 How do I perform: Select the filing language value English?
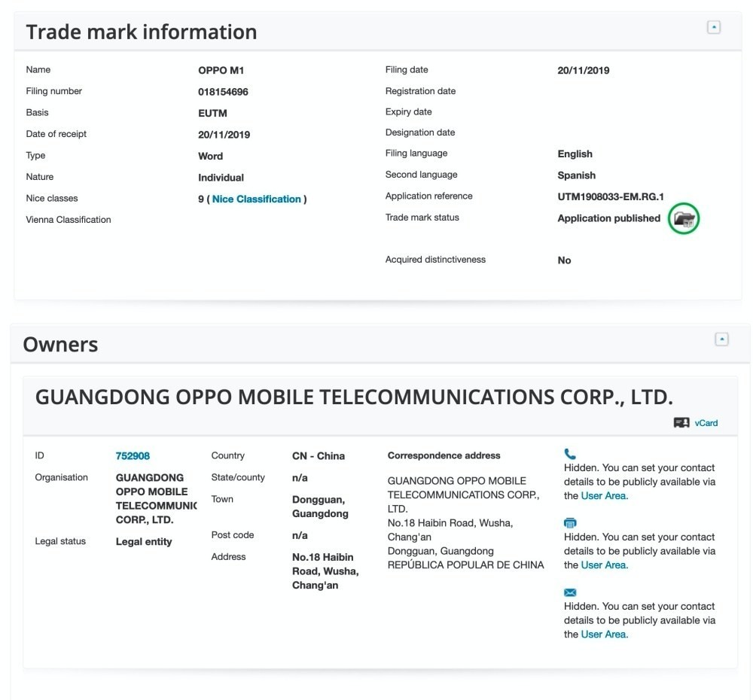(x=575, y=154)
